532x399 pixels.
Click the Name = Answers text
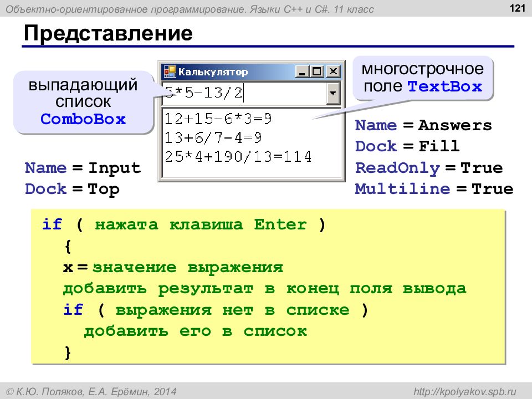pyautogui.click(x=423, y=126)
